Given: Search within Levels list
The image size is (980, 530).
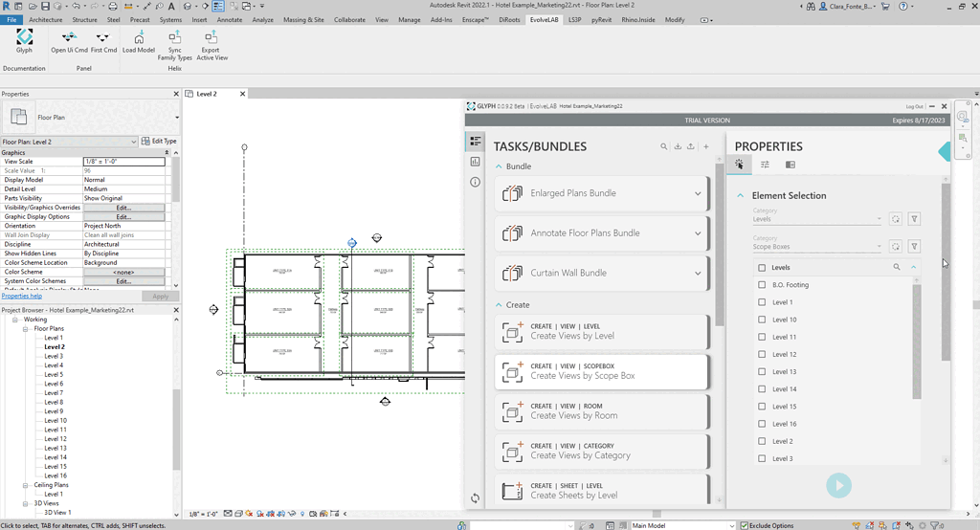Looking at the screenshot, I should [896, 267].
